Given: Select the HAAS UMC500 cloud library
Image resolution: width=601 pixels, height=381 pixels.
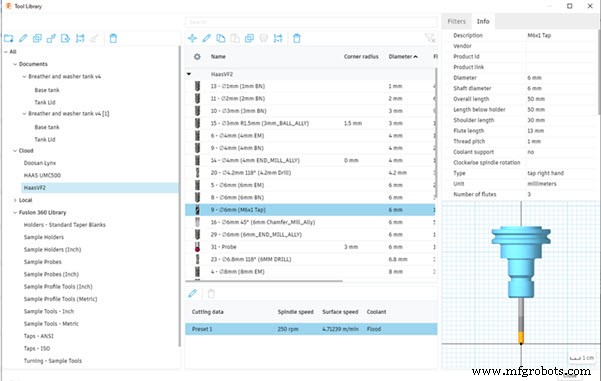Looking at the screenshot, I should (x=42, y=175).
